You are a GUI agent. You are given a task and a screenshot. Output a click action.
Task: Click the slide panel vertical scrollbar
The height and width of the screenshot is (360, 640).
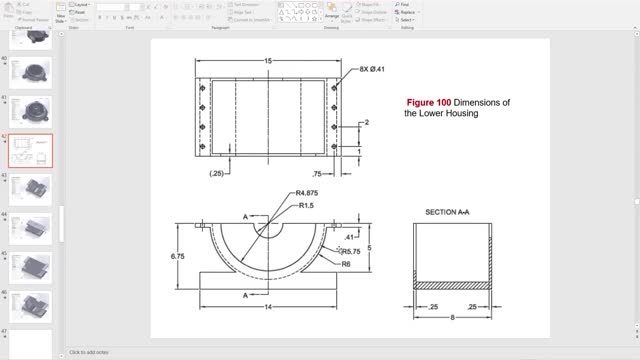tap(62, 224)
